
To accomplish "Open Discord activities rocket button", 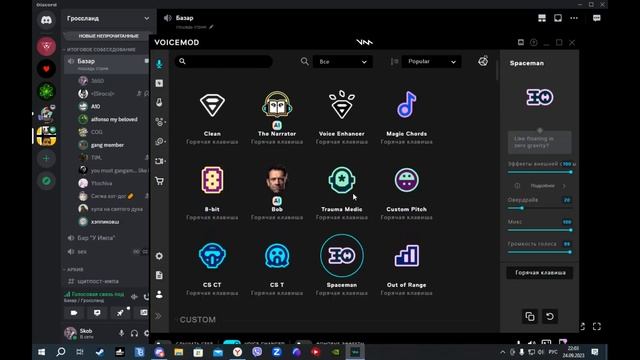I will point(120,313).
